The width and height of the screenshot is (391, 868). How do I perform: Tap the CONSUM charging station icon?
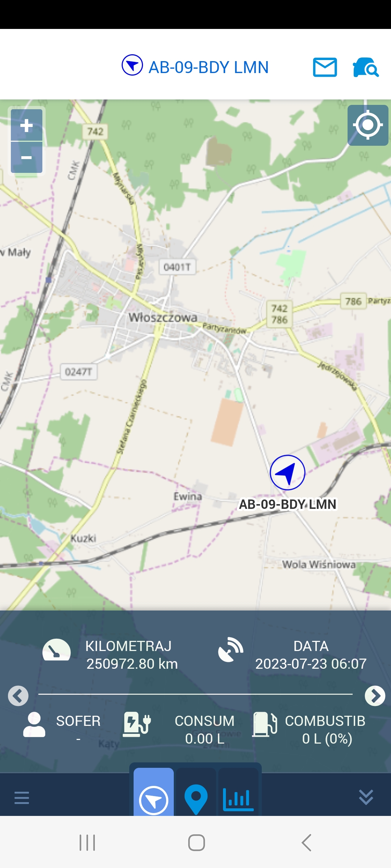[x=136, y=724]
